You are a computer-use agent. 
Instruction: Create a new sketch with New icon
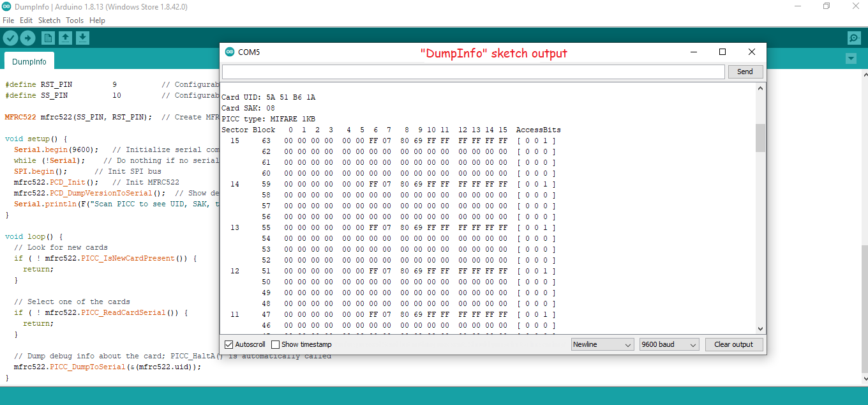(48, 38)
